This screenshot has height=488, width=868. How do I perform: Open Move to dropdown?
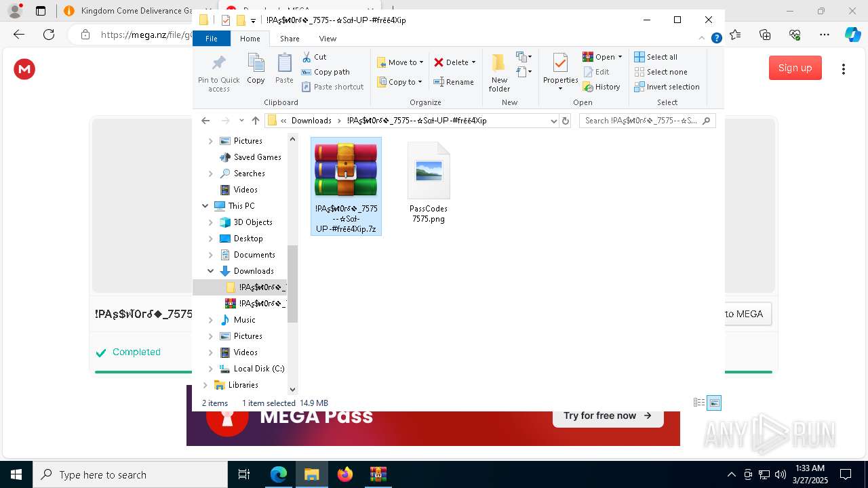coord(400,62)
